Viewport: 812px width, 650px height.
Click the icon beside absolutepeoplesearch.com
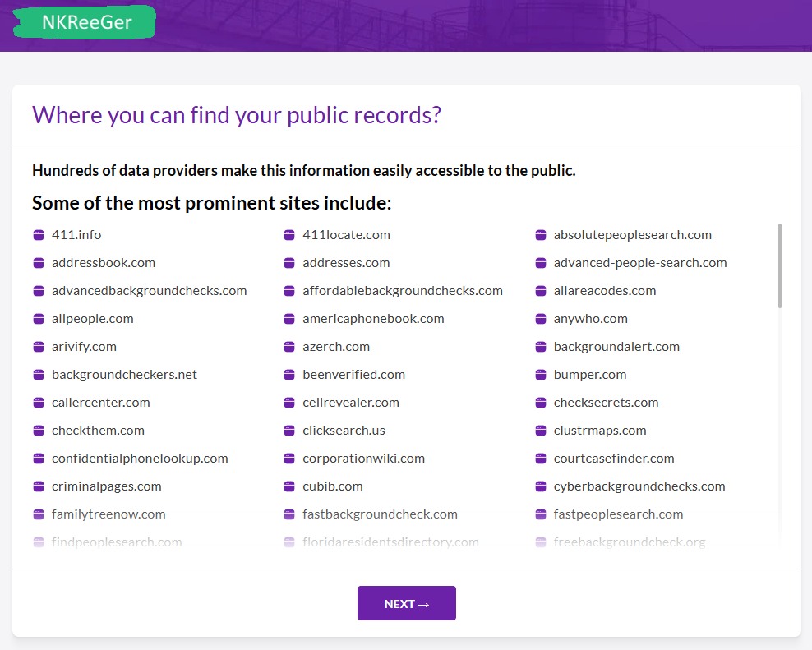point(541,235)
